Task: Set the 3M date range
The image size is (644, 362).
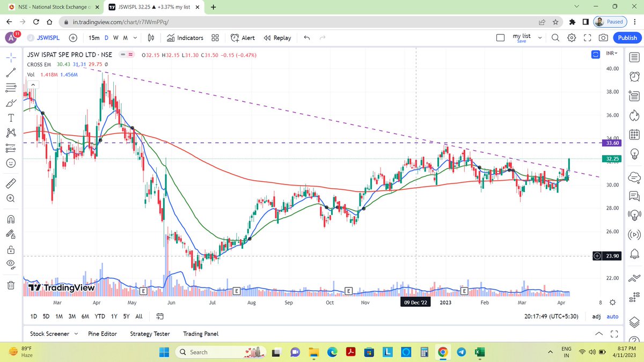Action: 72,316
